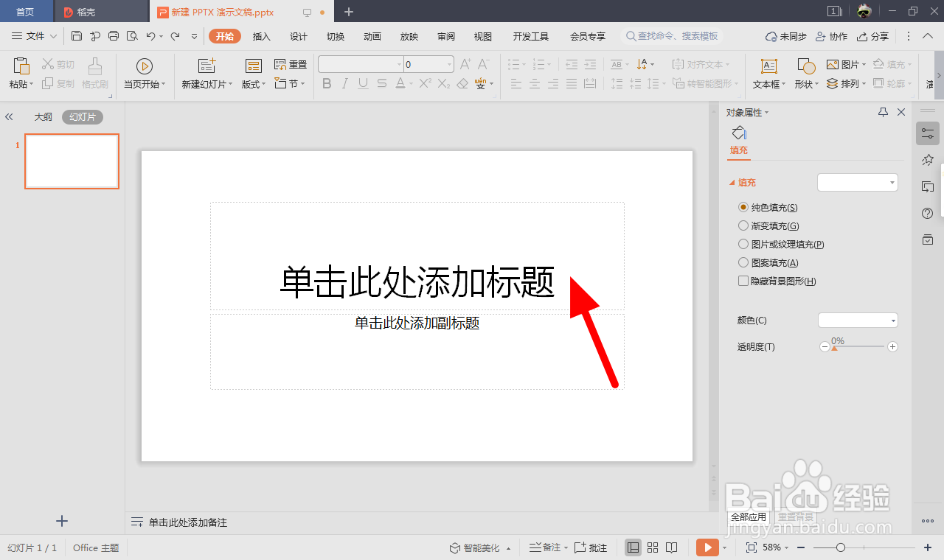Click the Save icon in quick toolbar
The width and height of the screenshot is (944, 560).
77,36
